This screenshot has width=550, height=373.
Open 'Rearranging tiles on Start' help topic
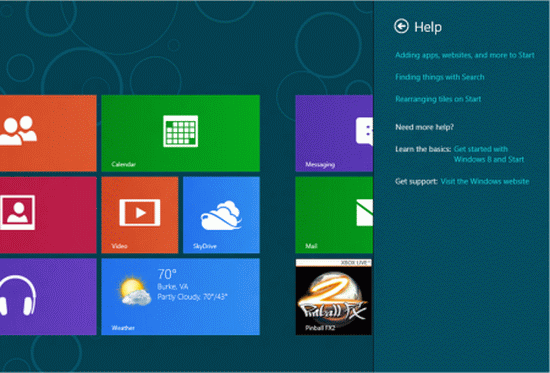[438, 99]
